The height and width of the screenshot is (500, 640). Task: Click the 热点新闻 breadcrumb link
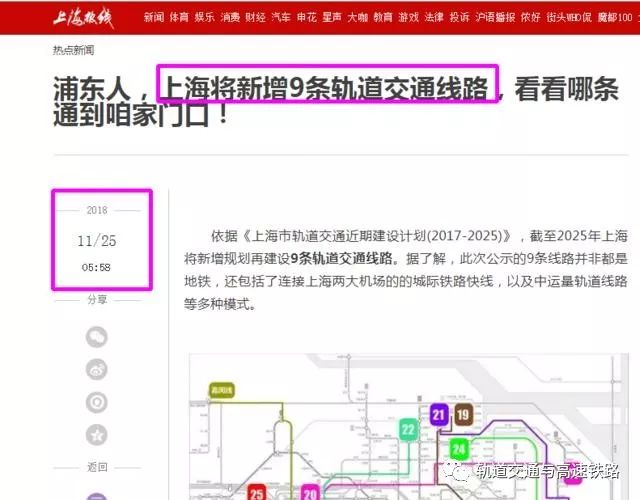(73, 50)
